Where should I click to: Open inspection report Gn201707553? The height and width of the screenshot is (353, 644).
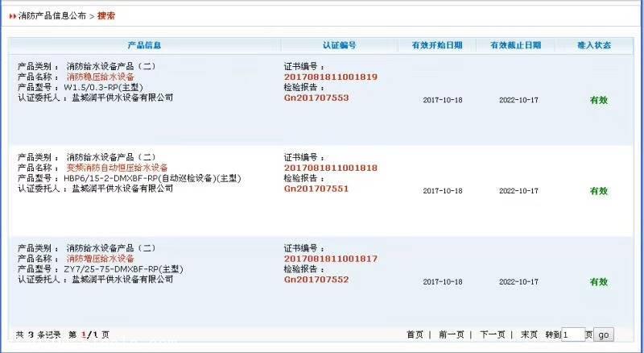click(x=316, y=98)
